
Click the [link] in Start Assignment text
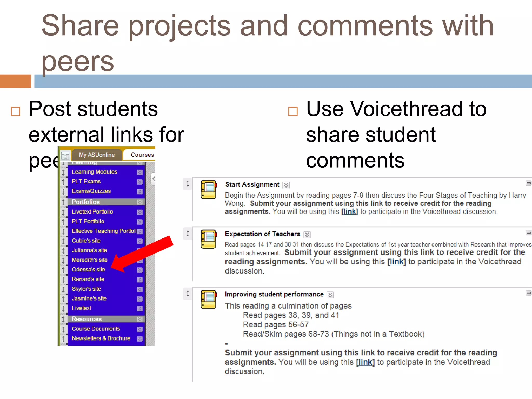[x=350, y=211]
